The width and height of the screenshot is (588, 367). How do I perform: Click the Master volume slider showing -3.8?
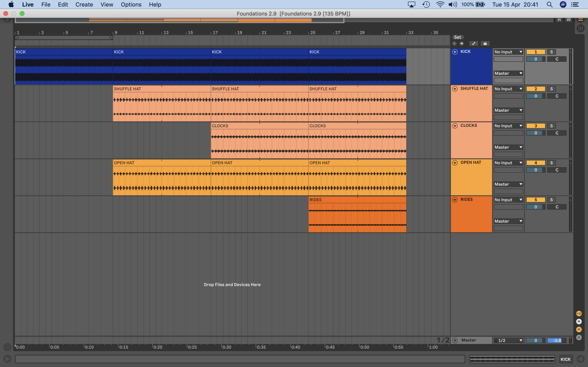tap(557, 340)
